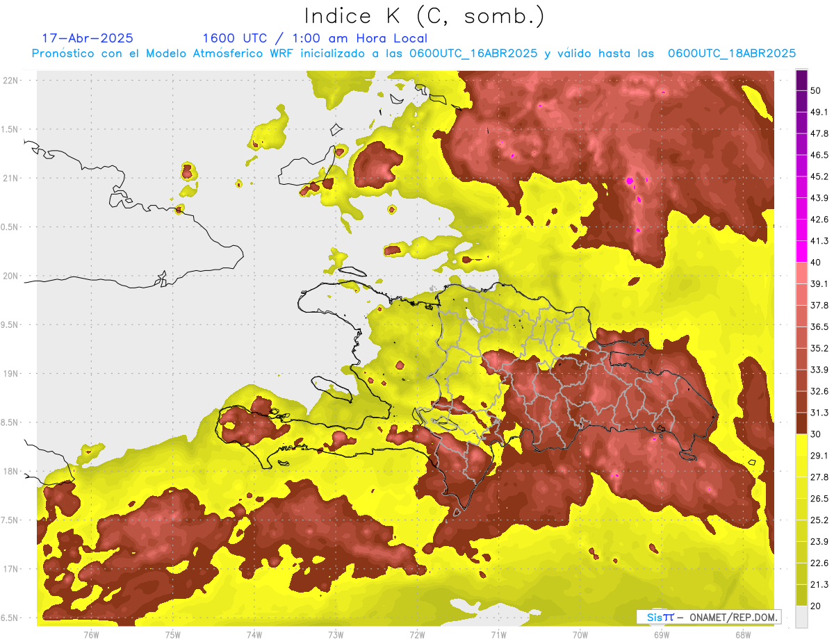
Task: Select the date text '17-Abr-2025'
Action: tap(88, 38)
